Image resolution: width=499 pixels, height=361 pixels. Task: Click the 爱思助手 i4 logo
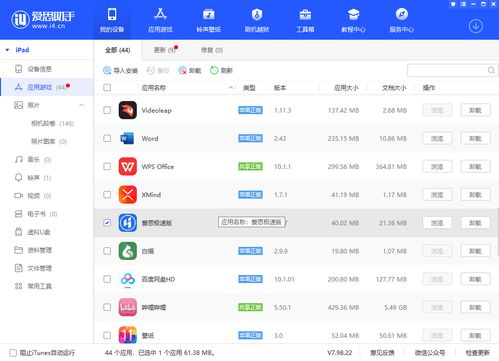[43, 20]
